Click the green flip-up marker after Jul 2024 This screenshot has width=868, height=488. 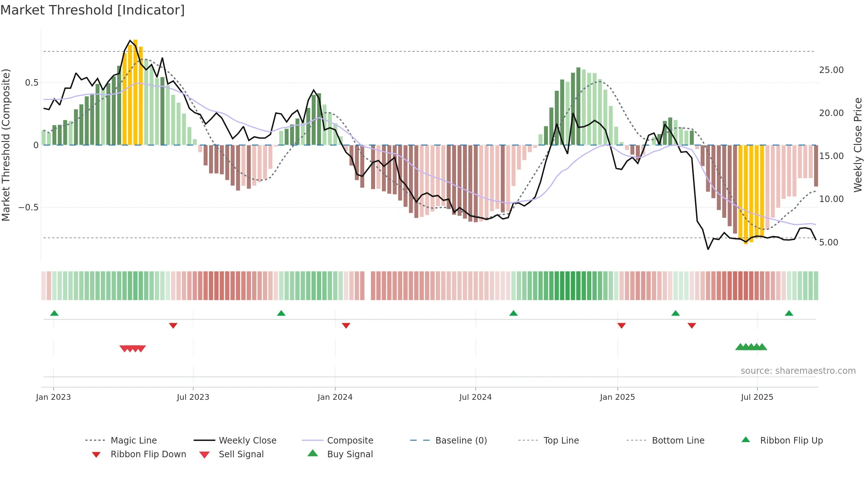click(x=513, y=313)
